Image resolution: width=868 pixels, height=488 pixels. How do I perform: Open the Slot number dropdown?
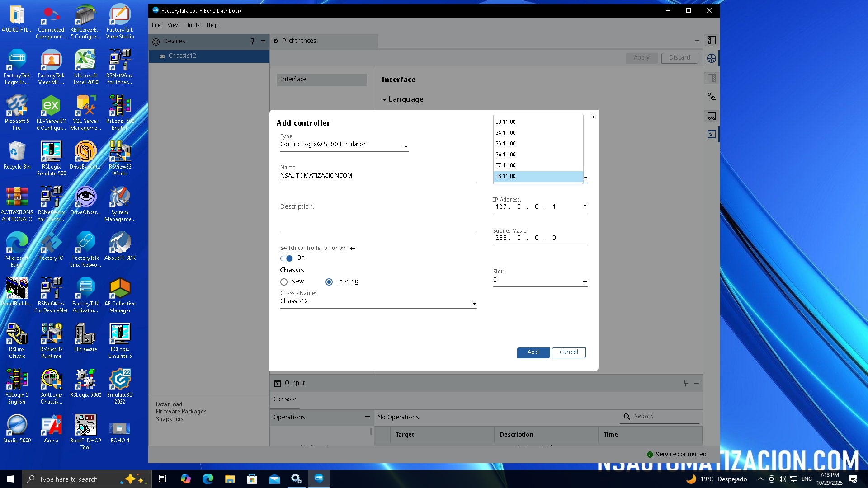pos(585,282)
